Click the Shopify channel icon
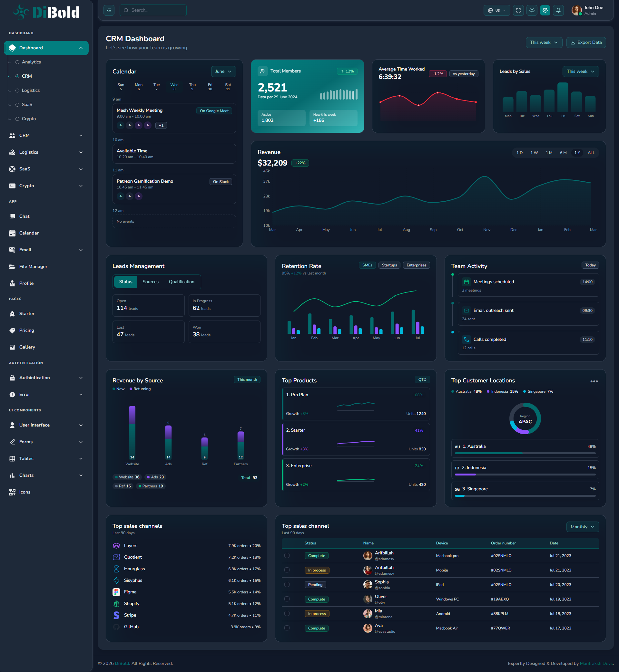 116,604
